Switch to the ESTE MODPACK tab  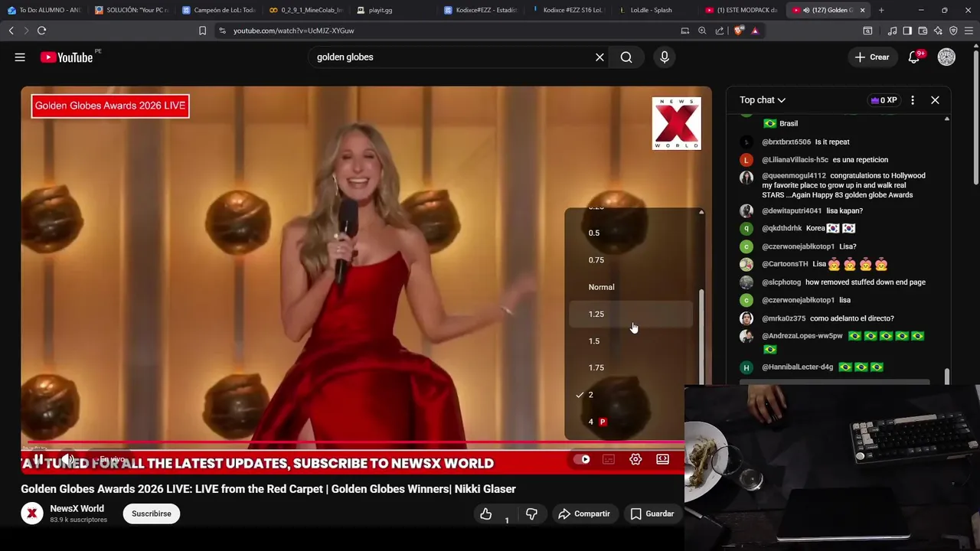741,10
